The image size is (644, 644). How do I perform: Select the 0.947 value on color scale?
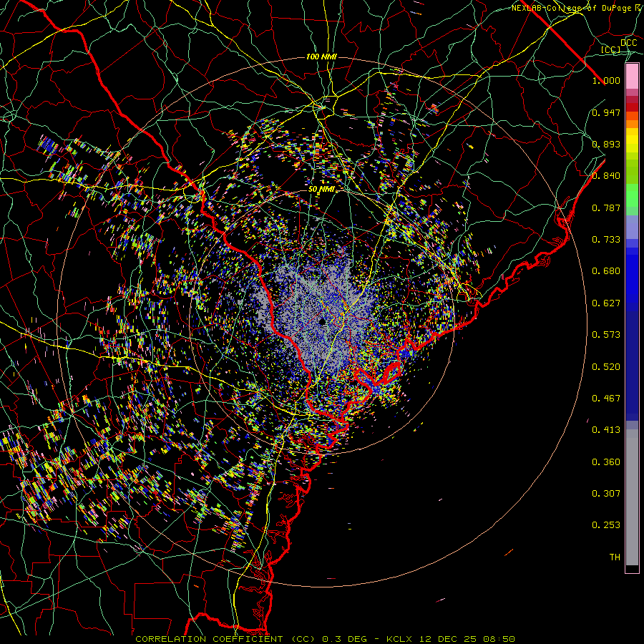[x=606, y=112]
